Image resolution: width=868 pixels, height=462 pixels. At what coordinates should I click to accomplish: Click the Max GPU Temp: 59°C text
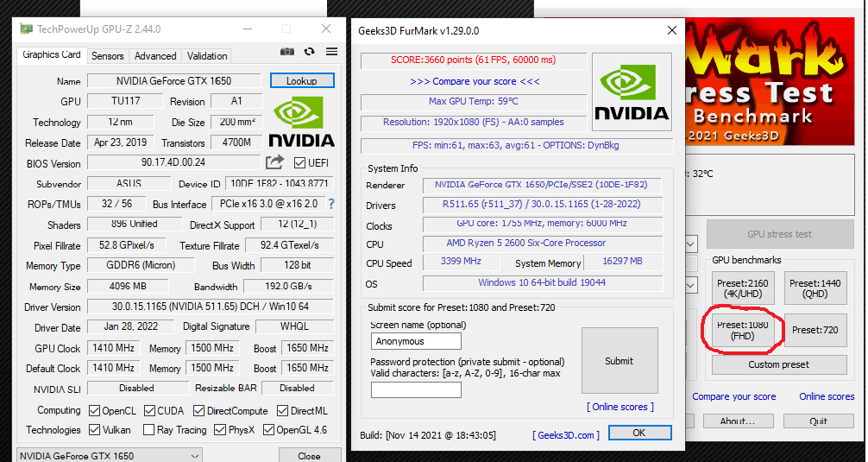474,101
